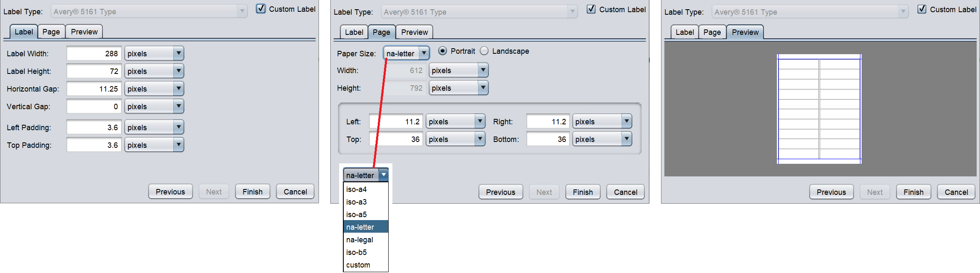Expand the Vertical Gap units dropdown

pos(154,106)
